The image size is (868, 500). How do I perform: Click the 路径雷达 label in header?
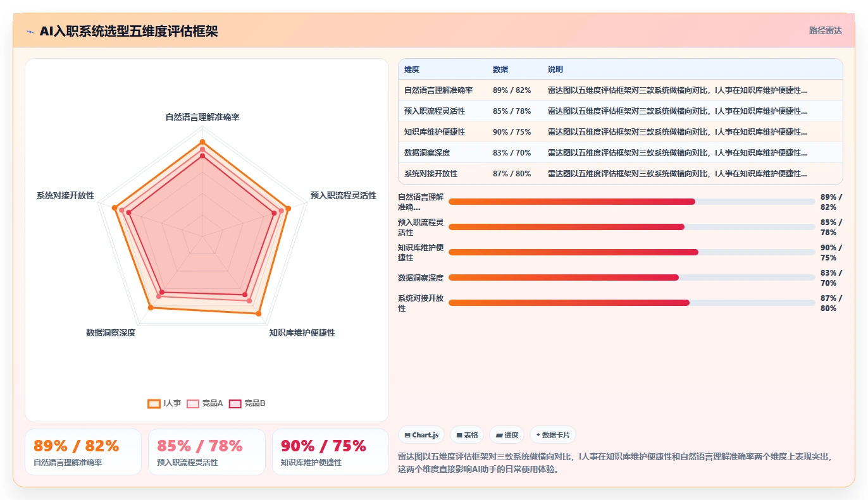point(826,30)
